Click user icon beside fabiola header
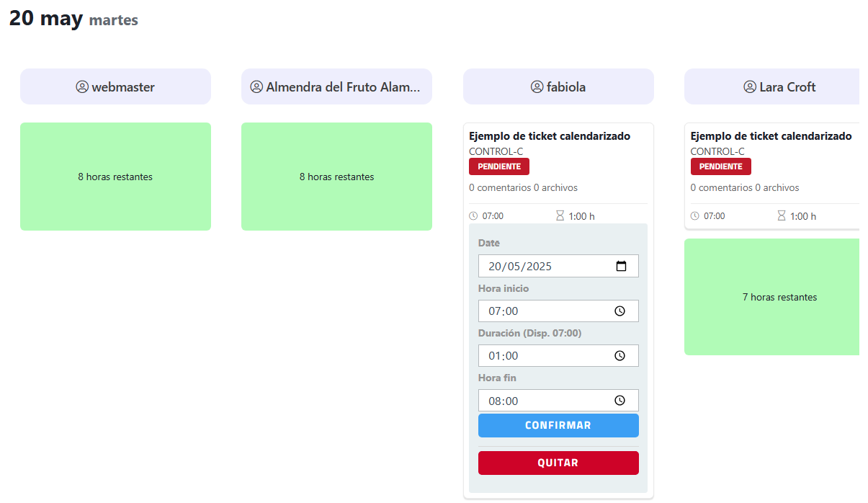This screenshot has width=868, height=503. point(537,87)
